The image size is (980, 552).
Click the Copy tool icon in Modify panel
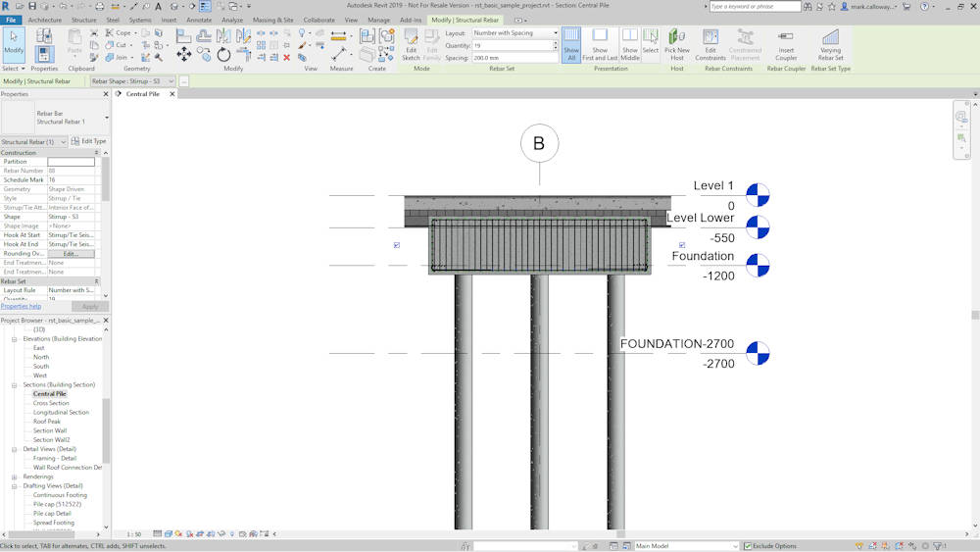(204, 55)
